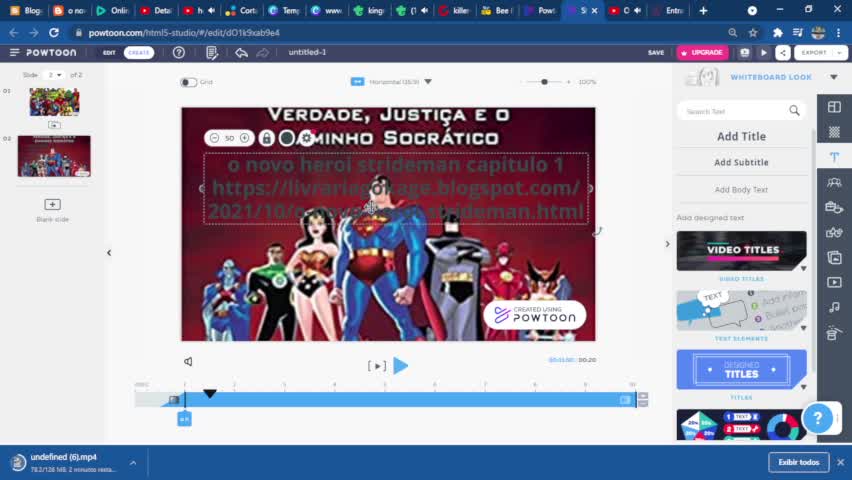
Task: Open the Powtoon hamburger menu
Action: 15,53
